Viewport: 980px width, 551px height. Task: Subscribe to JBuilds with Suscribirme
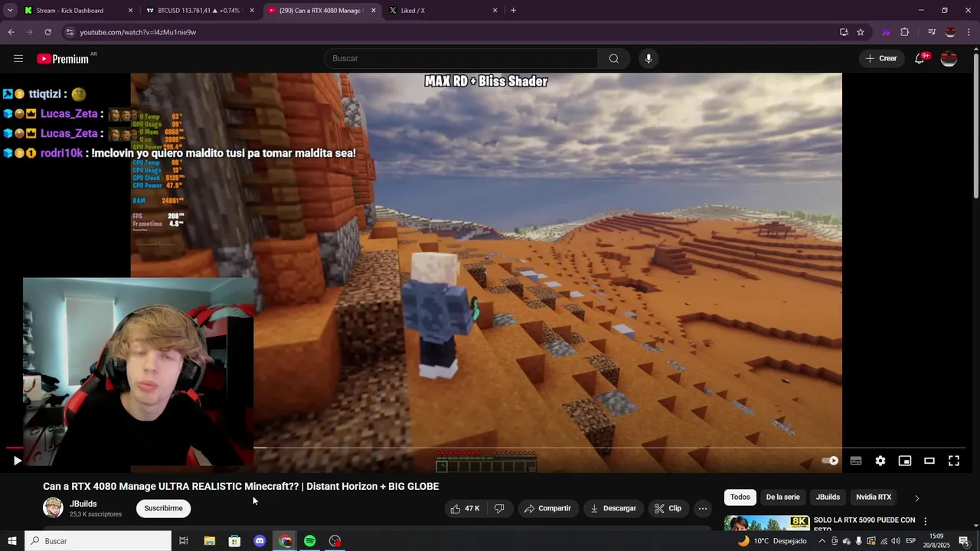pos(163,508)
